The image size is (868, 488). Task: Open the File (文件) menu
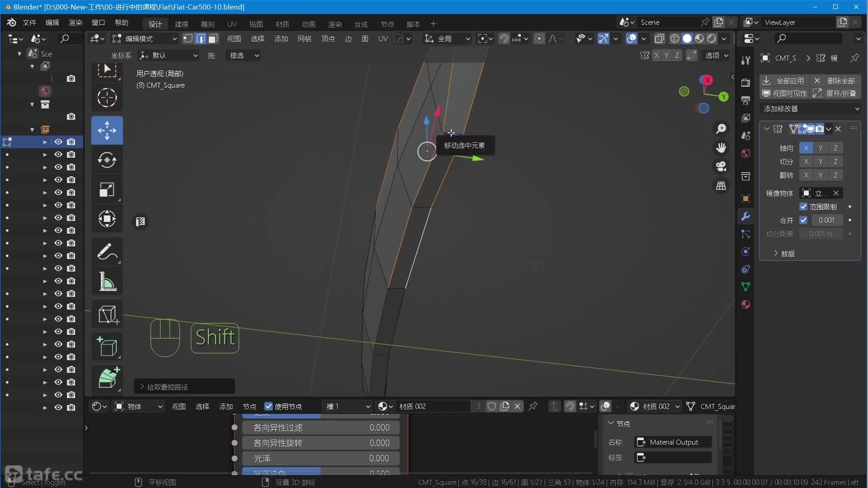(x=29, y=23)
